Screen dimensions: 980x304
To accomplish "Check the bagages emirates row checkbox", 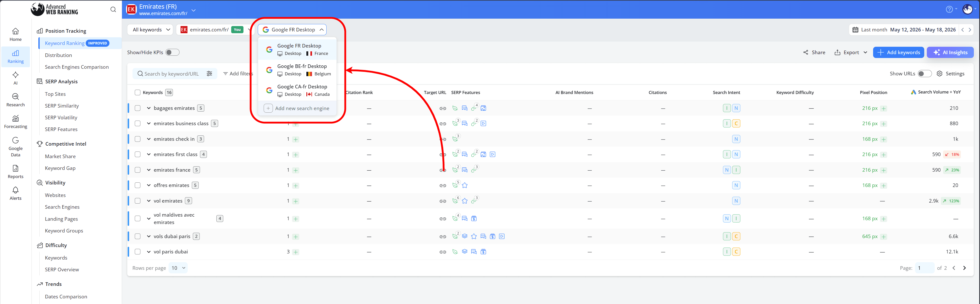I will coord(138,108).
